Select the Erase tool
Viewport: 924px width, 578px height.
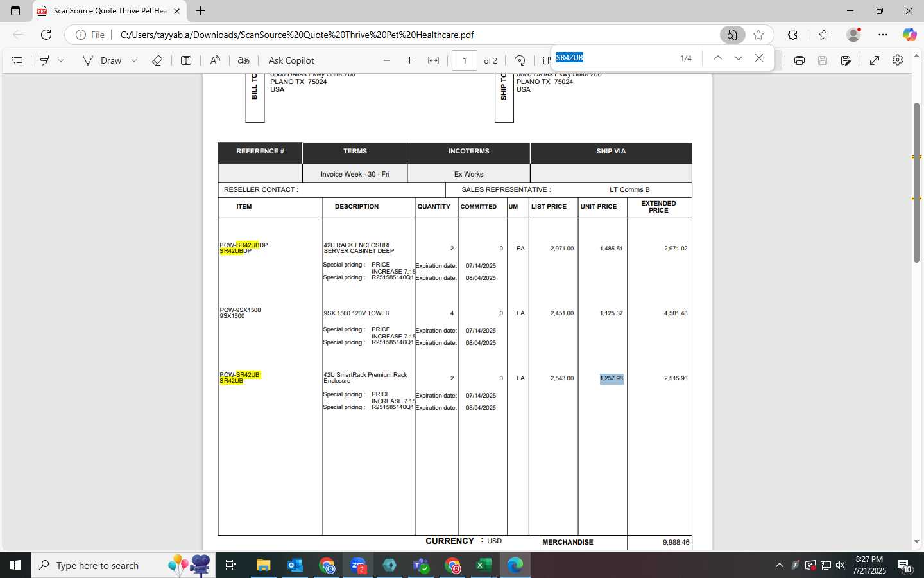pyautogui.click(x=157, y=60)
